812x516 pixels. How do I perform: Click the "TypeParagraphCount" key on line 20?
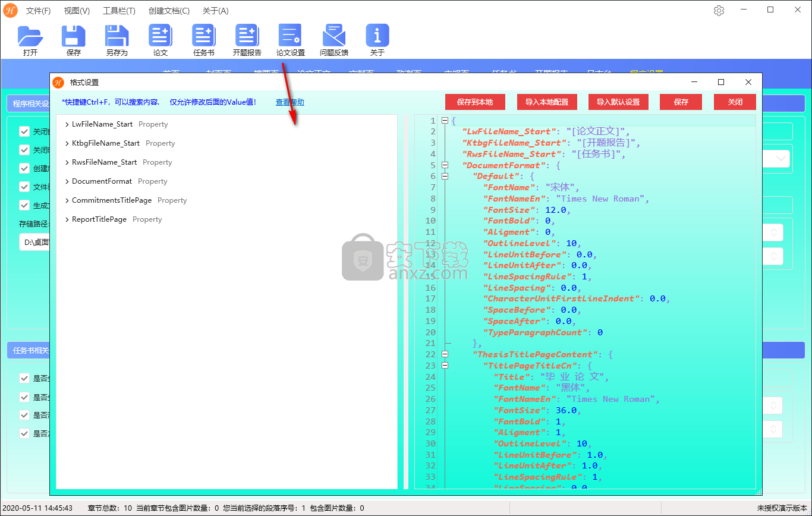[x=534, y=332]
